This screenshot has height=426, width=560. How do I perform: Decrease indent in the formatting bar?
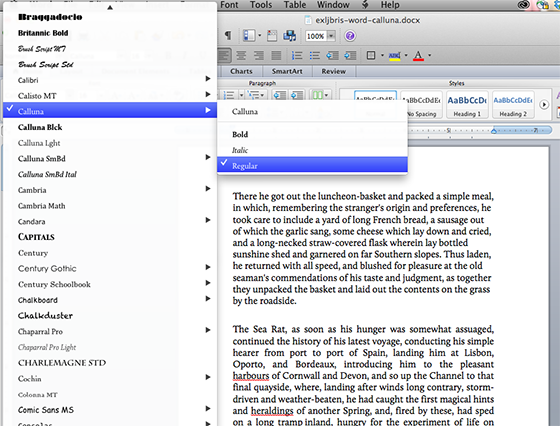tap(332, 55)
